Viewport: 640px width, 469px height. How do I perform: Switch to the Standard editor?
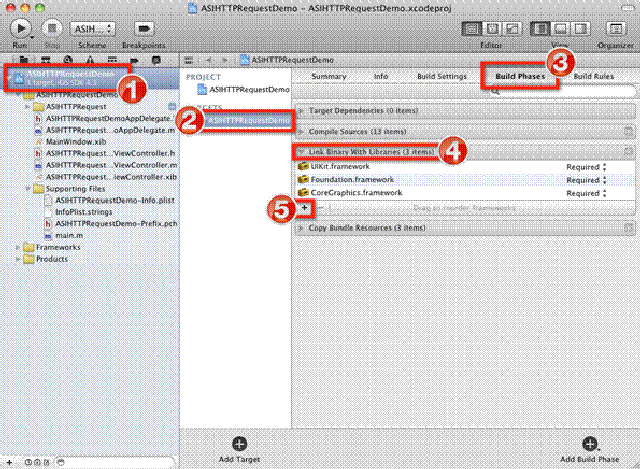(x=471, y=29)
